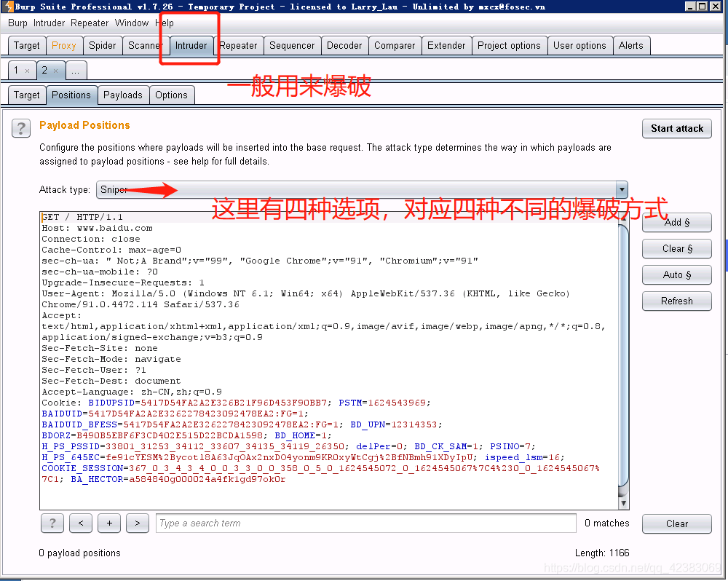Screen dimensions: 728x581
Task: Go to next search match arrow
Action: [x=138, y=523]
